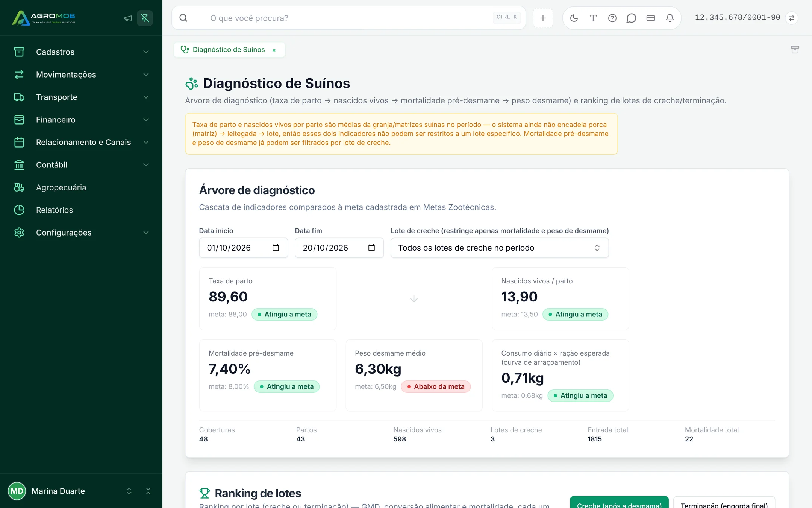This screenshot has height=508, width=812.
Task: Click company ID 12.345.678/0001-90
Action: [x=737, y=17]
